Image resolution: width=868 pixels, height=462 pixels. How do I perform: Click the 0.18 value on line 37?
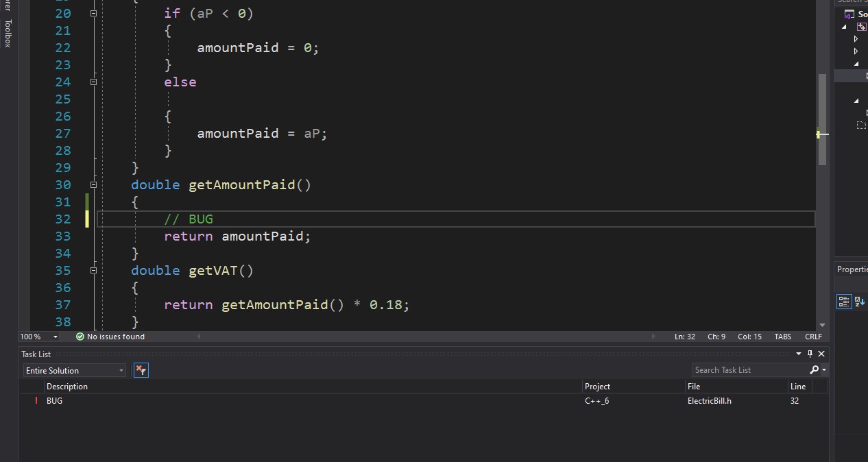[386, 304]
